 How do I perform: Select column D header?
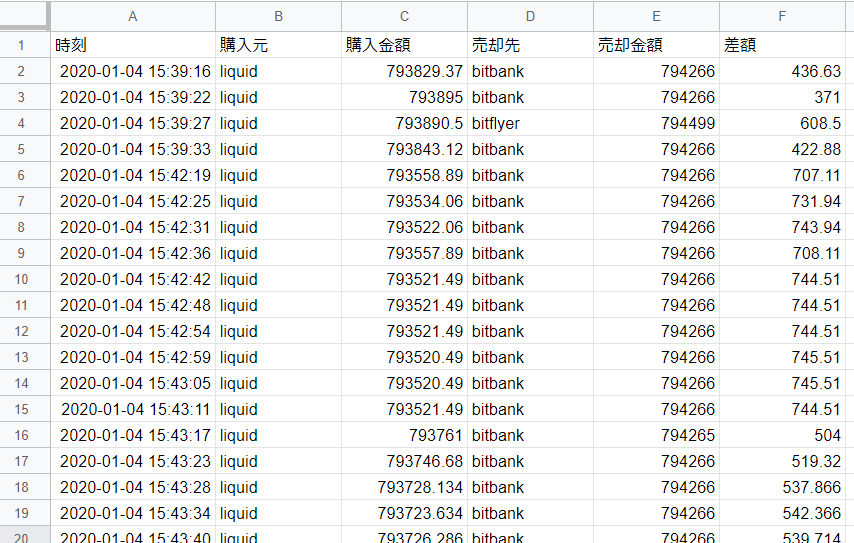point(530,16)
